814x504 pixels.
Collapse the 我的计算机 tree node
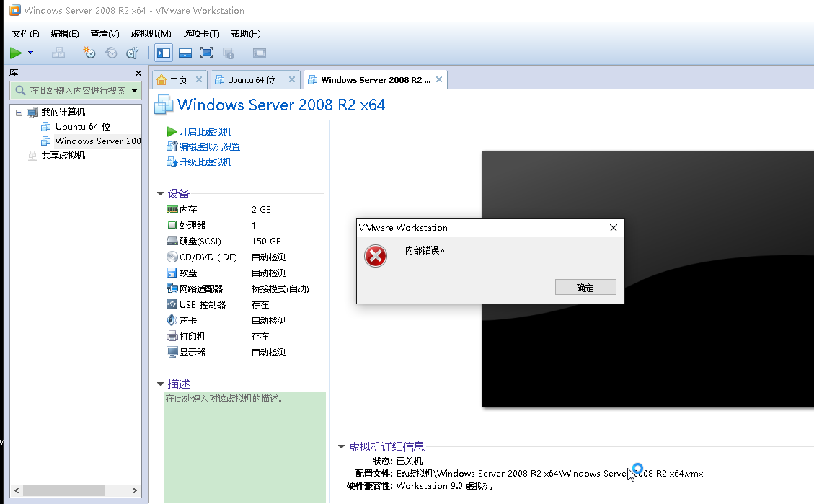pyautogui.click(x=19, y=112)
